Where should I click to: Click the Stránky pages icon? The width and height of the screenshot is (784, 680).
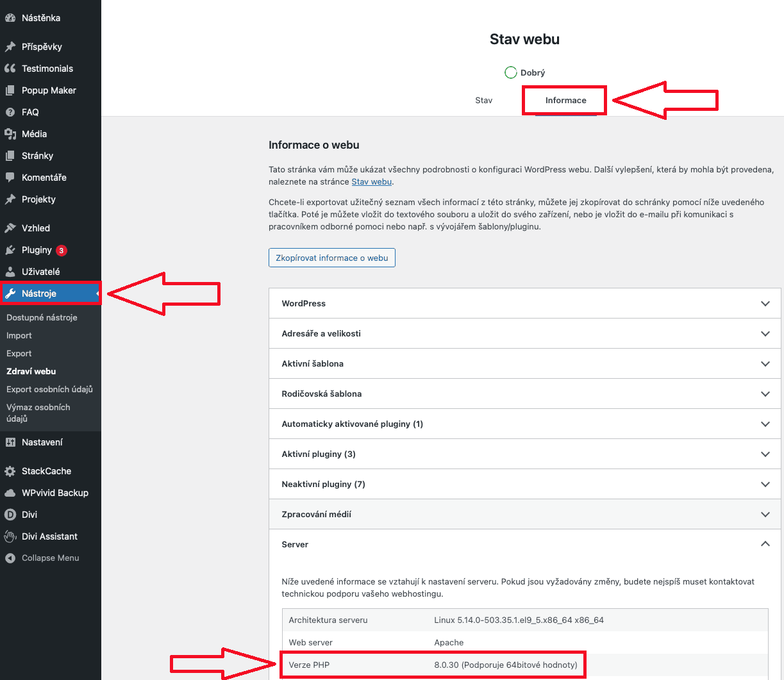10,156
